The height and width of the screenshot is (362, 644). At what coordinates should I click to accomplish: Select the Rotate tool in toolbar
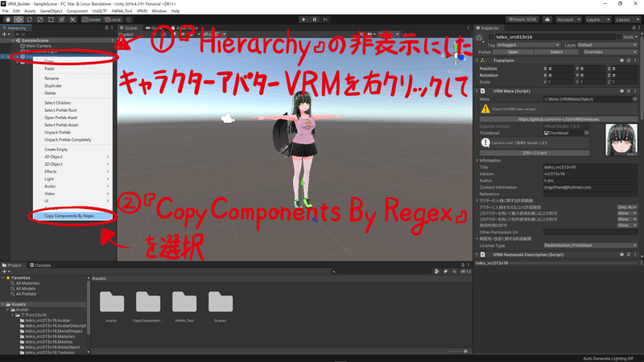coord(29,19)
